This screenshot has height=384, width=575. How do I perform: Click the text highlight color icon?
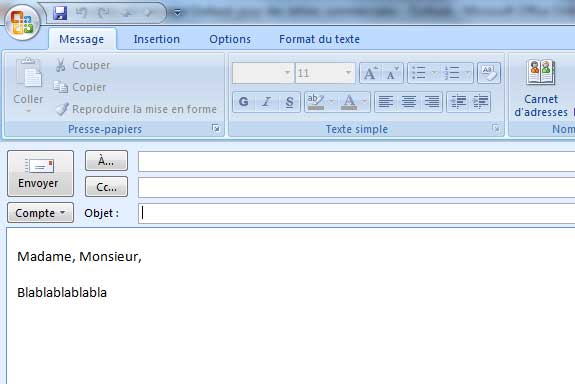click(316, 102)
